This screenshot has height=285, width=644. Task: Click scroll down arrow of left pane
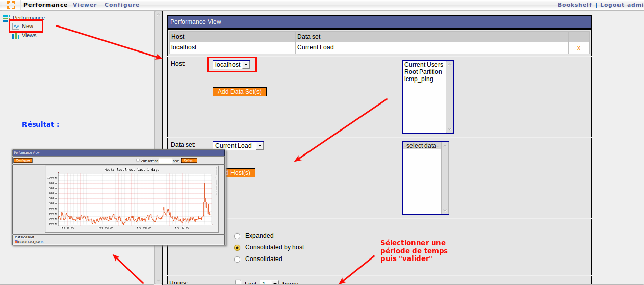click(x=159, y=279)
